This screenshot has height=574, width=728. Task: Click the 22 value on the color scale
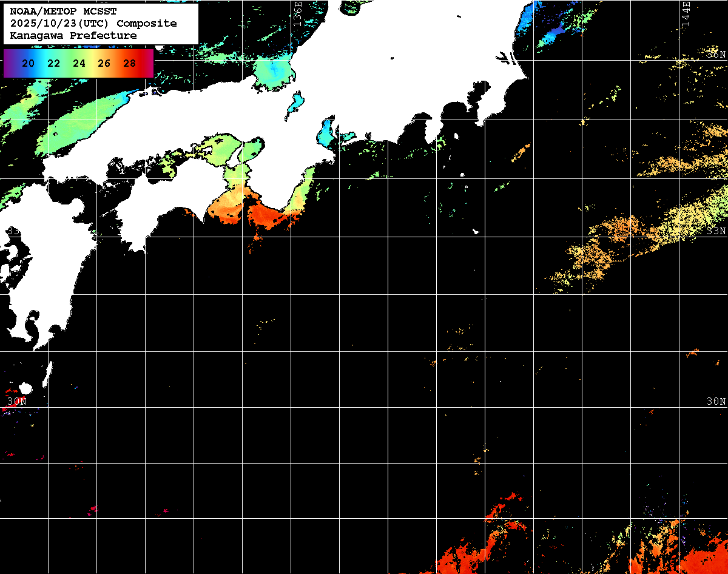53,63
